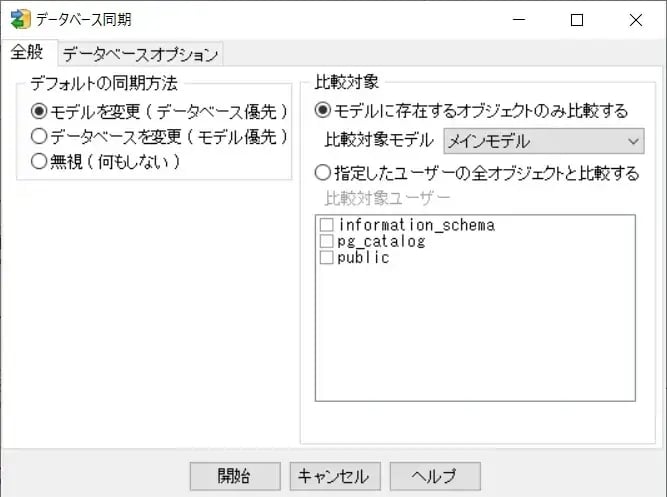The image size is (667, 497).
Task: Minimize the データベース同期 dialog window
Action: tap(518, 19)
